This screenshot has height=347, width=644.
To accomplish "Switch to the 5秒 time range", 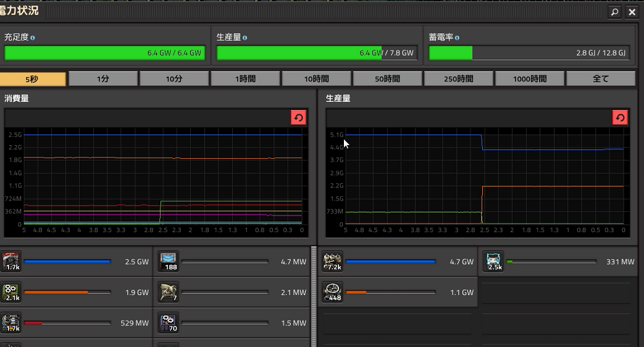I will pos(32,79).
